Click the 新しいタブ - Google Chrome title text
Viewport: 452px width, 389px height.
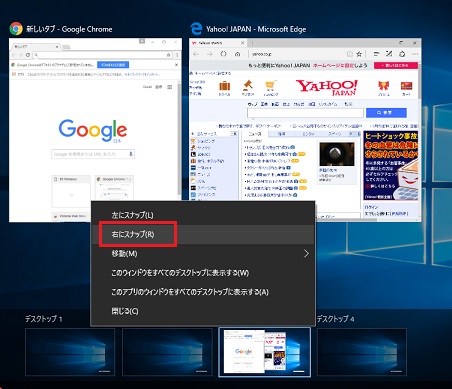[69, 29]
